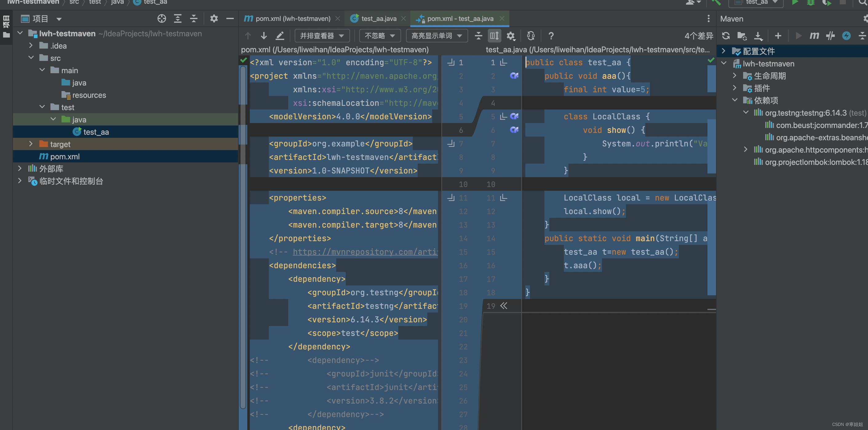Screen dimensions: 868x430
Task: Click left diff pane vertical scrollbar
Action: point(243,237)
